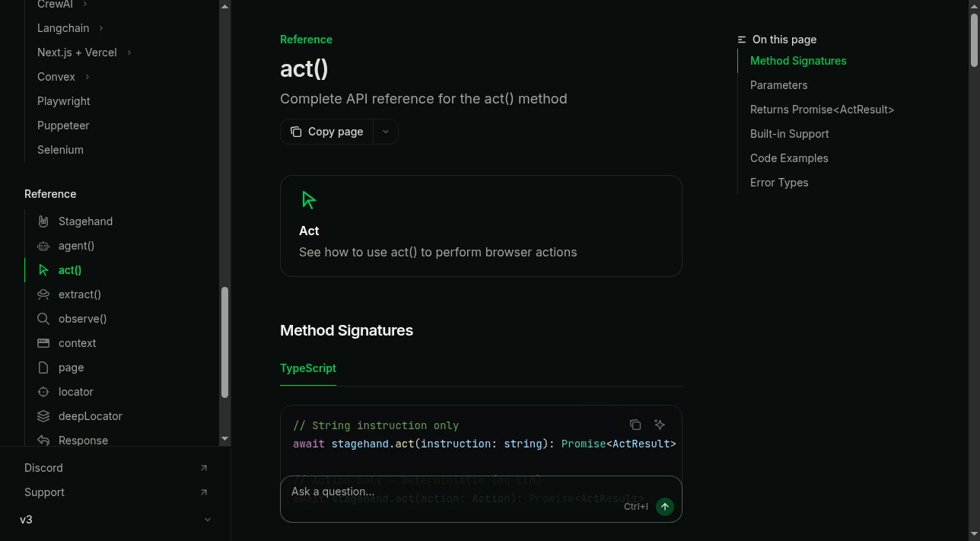Jump to Parameters in table of contents

point(778,85)
